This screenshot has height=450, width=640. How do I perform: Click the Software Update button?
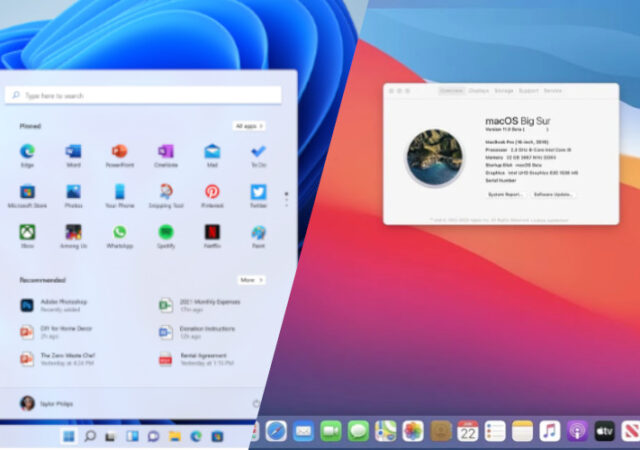[553, 194]
